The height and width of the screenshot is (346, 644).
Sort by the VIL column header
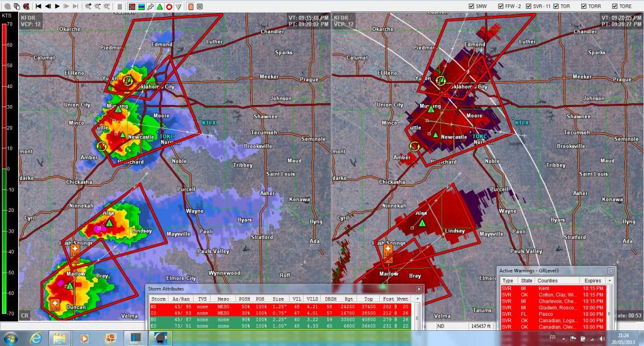click(297, 299)
